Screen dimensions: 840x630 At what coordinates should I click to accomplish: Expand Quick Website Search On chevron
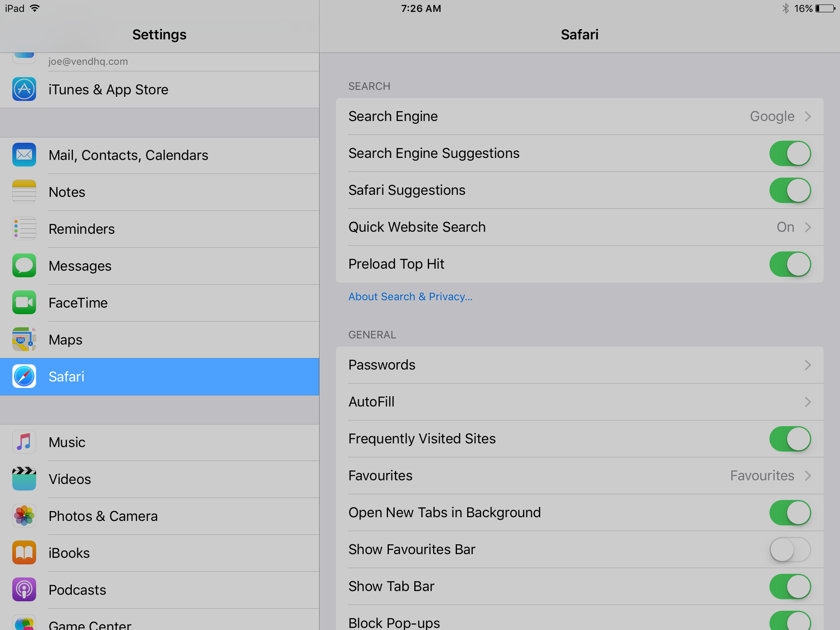807,227
